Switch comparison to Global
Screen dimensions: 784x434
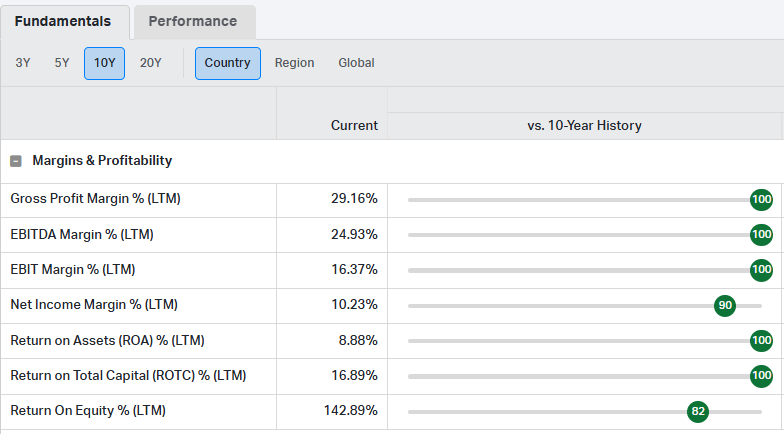tap(356, 63)
